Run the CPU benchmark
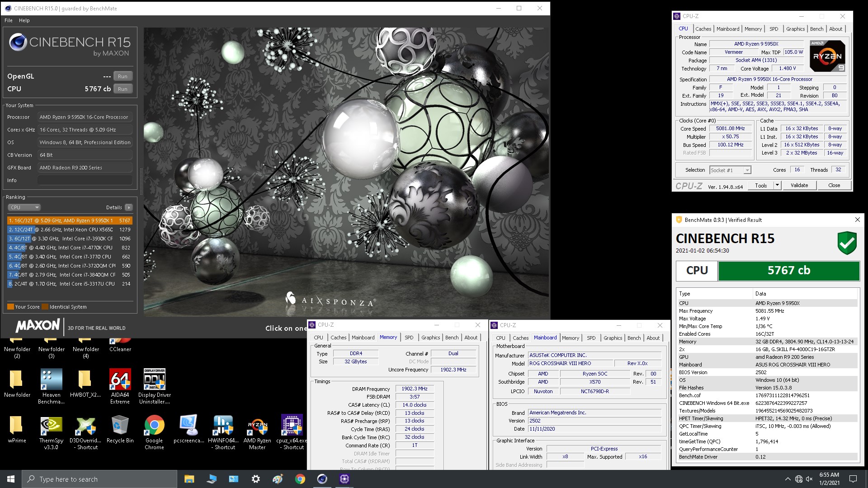Image resolution: width=868 pixels, height=488 pixels. point(123,89)
